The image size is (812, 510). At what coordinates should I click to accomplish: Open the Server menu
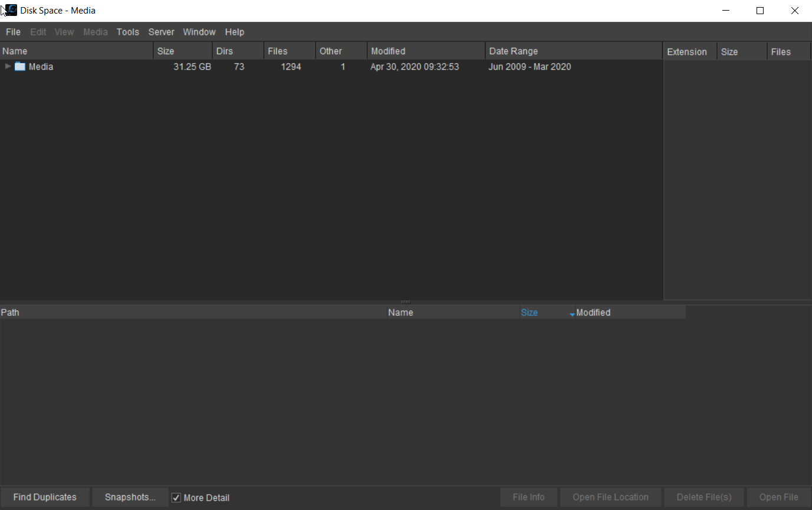click(161, 32)
